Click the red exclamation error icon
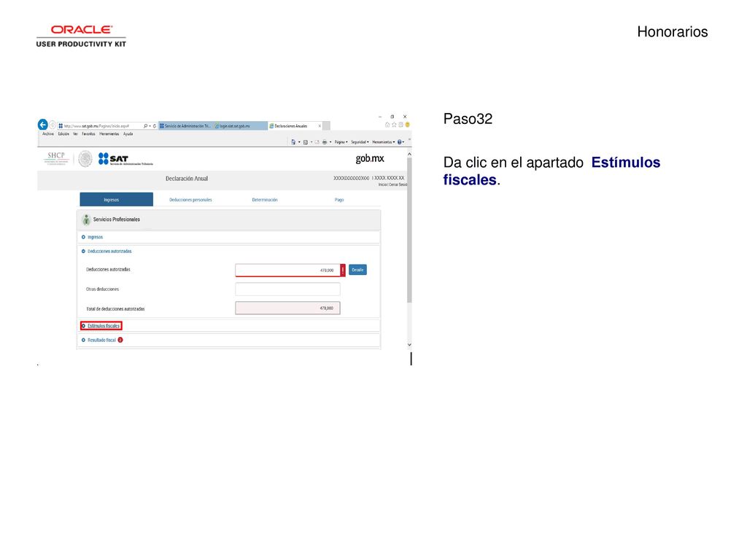Screen dimensions: 747x560 343,270
